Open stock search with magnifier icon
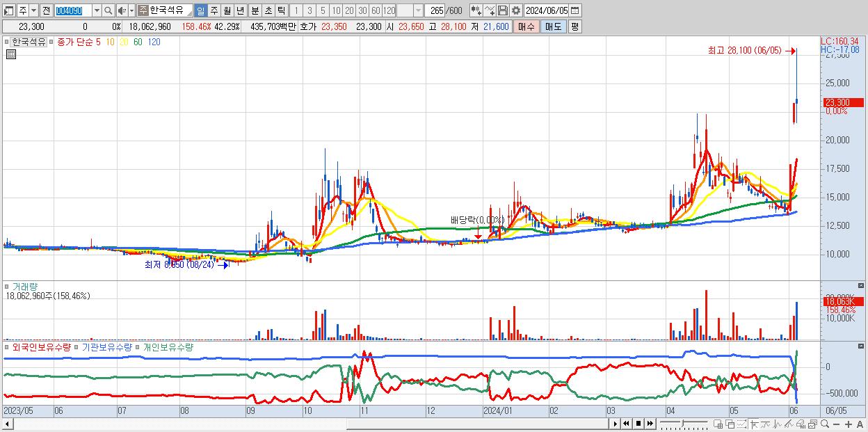The height and width of the screenshot is (432, 868). (108, 10)
